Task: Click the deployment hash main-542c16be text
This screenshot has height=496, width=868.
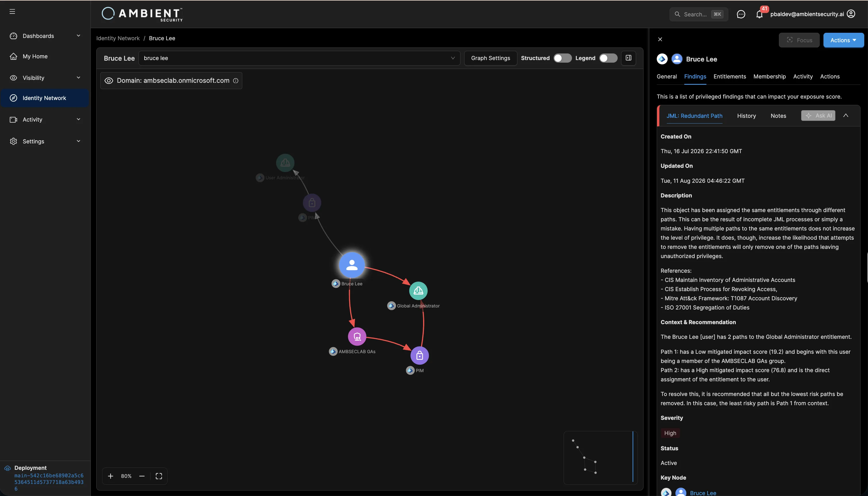Action: tap(49, 482)
